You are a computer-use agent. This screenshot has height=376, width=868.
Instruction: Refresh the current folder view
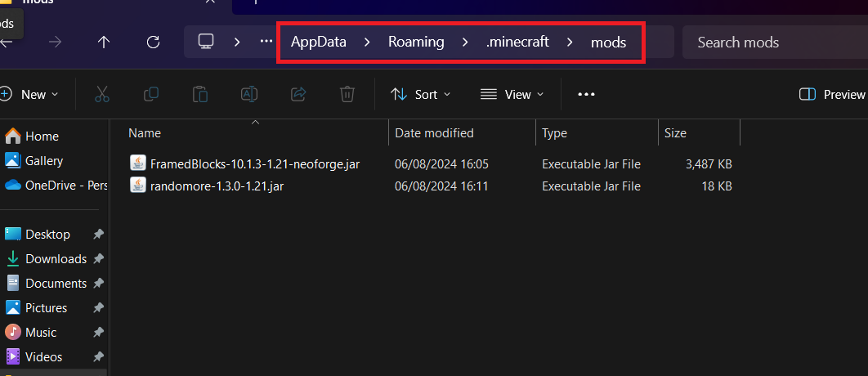152,42
